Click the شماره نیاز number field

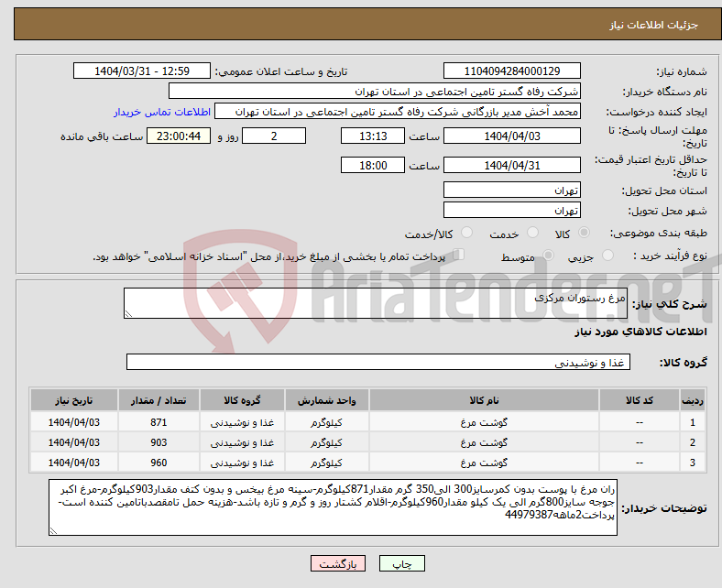click(511, 71)
